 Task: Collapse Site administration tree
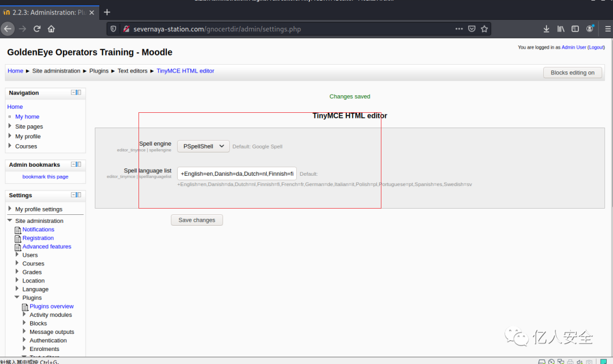[x=10, y=221]
